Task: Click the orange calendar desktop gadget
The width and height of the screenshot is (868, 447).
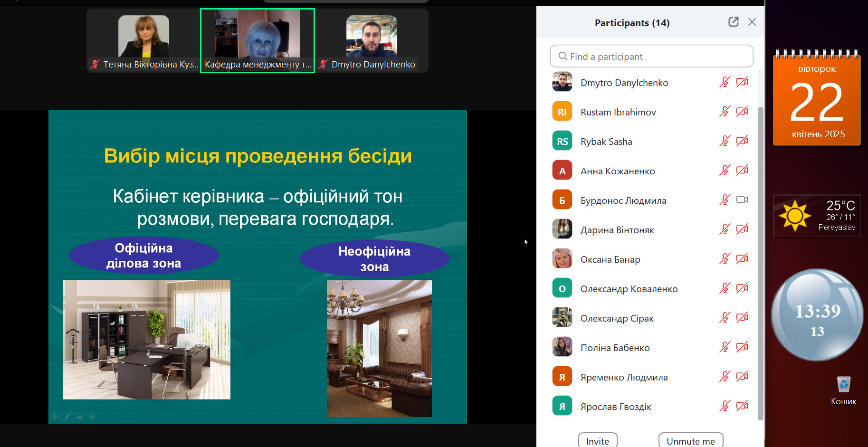Action: pos(817,97)
